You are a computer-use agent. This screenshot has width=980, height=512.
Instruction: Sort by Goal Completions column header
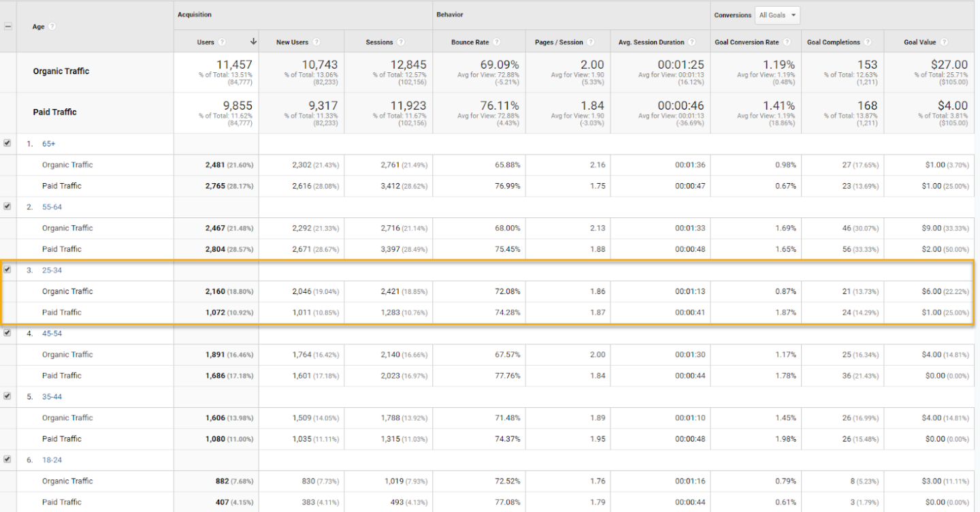[x=833, y=42]
